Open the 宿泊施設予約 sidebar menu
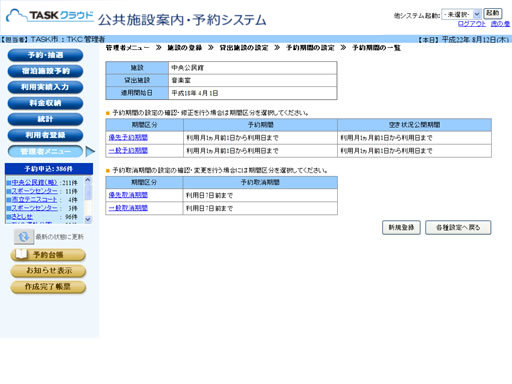The image size is (512, 384). pyautogui.click(x=45, y=71)
